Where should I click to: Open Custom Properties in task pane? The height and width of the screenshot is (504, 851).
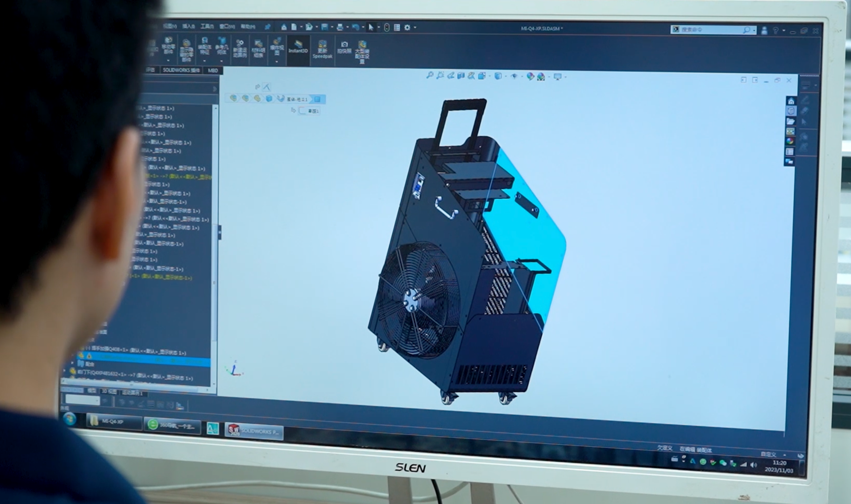pyautogui.click(x=790, y=151)
